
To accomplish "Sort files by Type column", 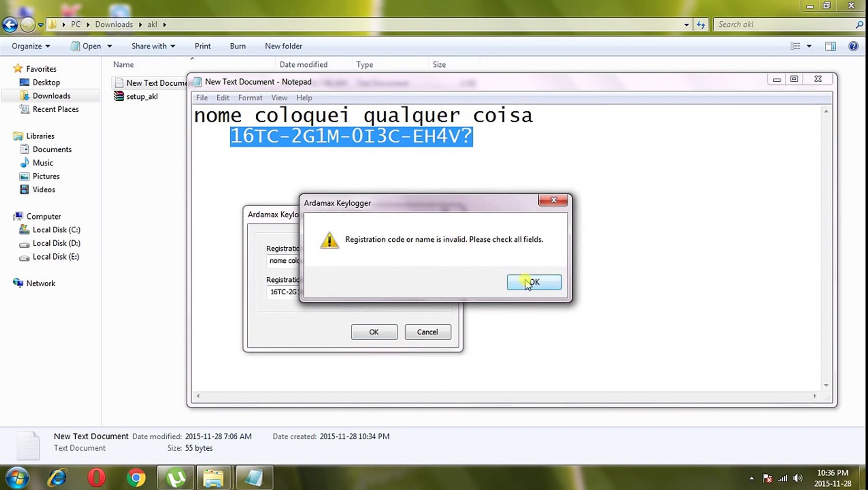I will (x=365, y=64).
